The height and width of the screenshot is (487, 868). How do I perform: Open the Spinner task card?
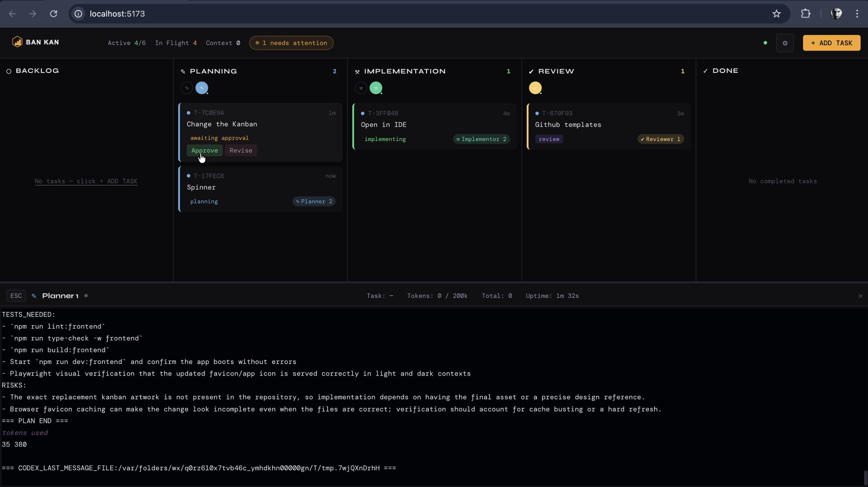coord(260,188)
